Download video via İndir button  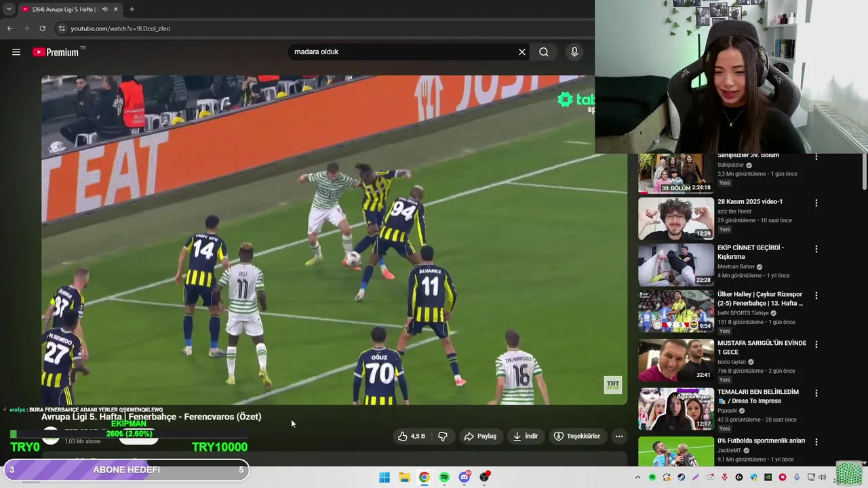[526, 436]
